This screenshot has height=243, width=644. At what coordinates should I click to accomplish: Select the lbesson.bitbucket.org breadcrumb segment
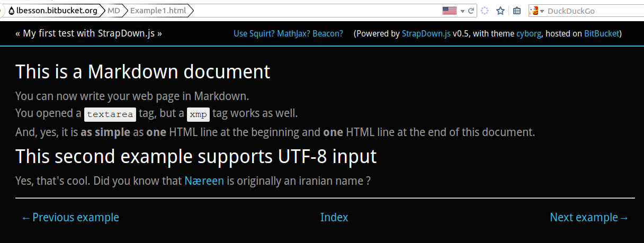(x=57, y=11)
